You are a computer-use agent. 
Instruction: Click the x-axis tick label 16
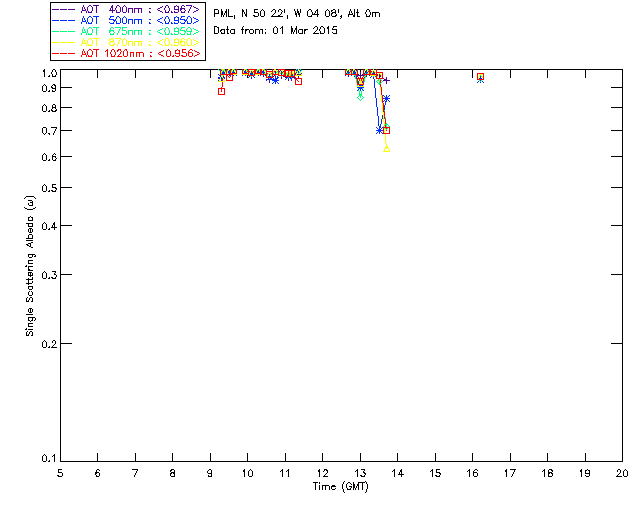473,473
